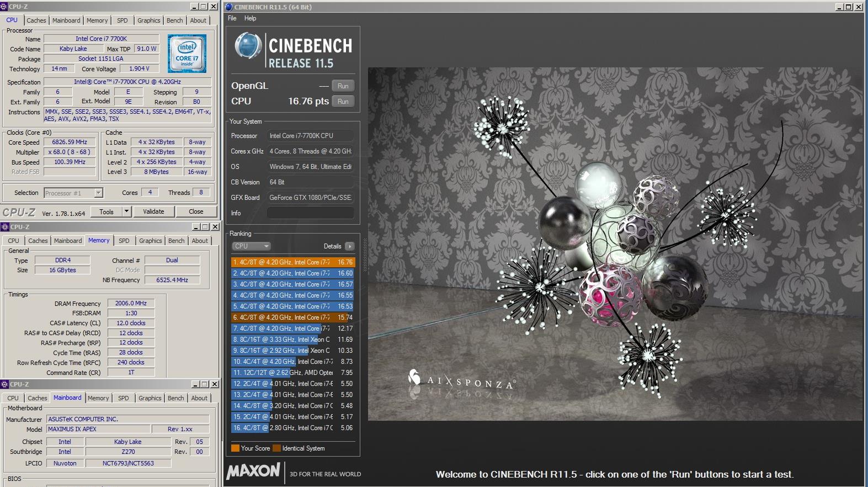
Task: Click the orange Your Score legend swatch
Action: (235, 448)
